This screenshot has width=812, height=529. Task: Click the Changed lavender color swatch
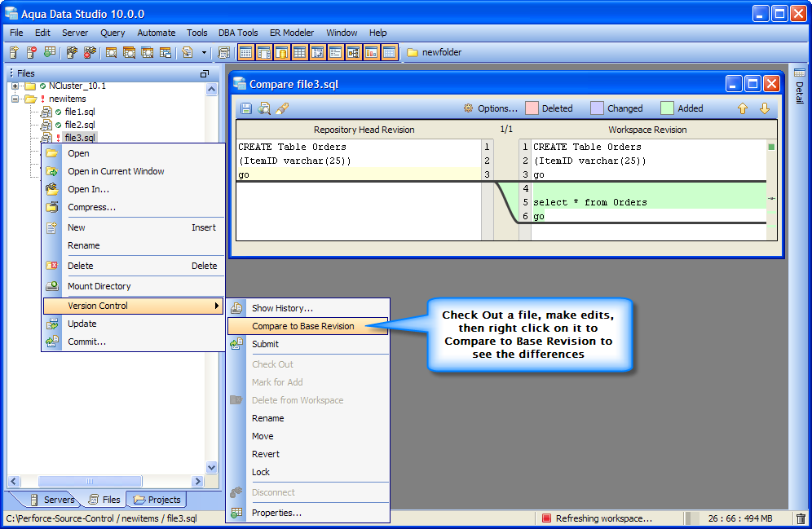pyautogui.click(x=597, y=108)
